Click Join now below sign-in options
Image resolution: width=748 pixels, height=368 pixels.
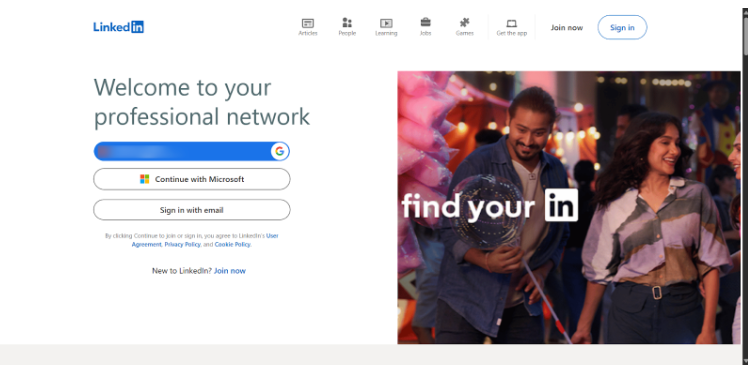tap(229, 271)
